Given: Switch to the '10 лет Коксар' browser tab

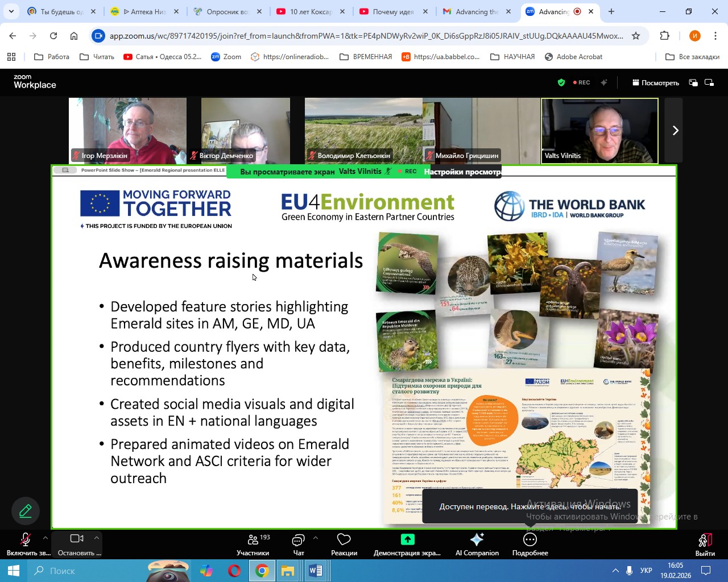Looking at the screenshot, I should pos(311,11).
